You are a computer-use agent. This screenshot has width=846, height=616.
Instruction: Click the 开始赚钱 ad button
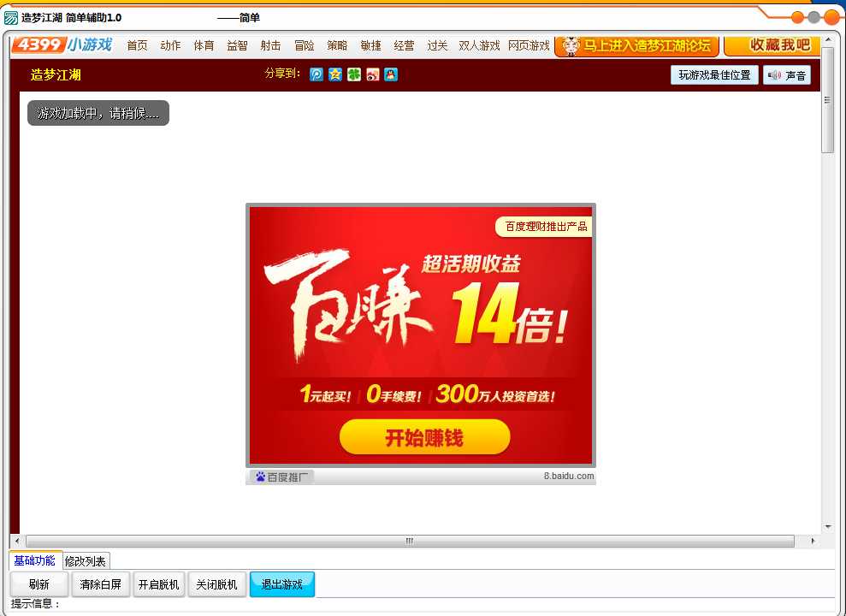(424, 437)
